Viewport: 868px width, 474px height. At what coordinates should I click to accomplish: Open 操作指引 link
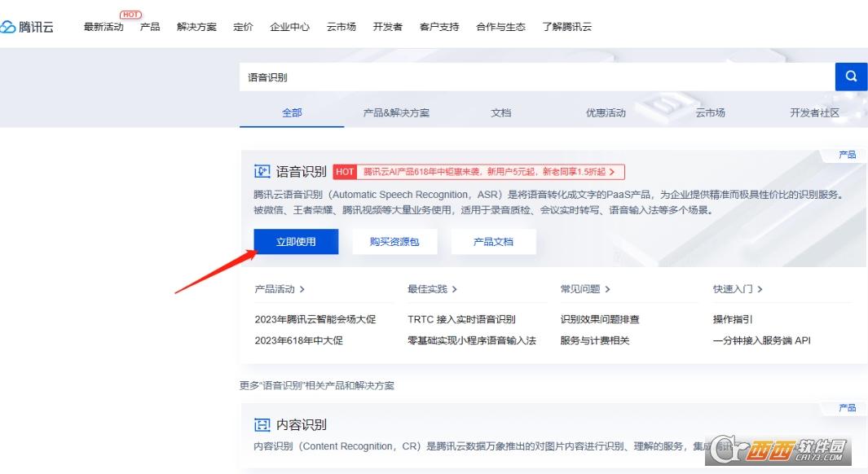point(733,320)
